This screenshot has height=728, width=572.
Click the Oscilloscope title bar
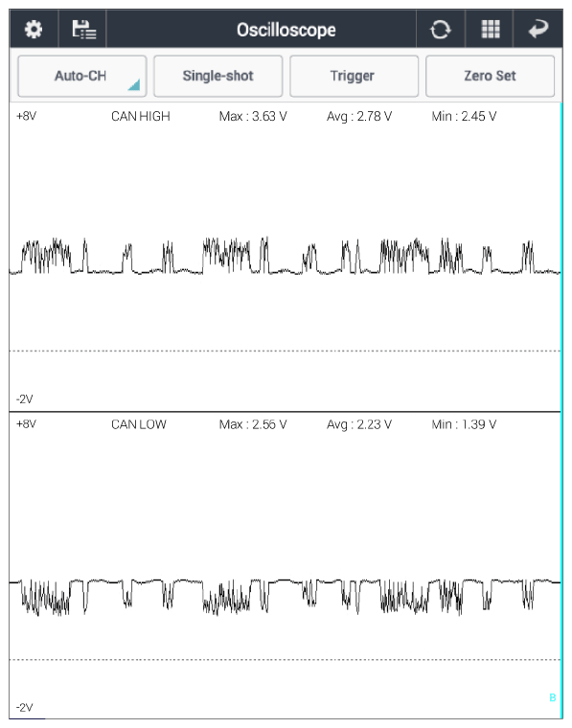coord(286,30)
